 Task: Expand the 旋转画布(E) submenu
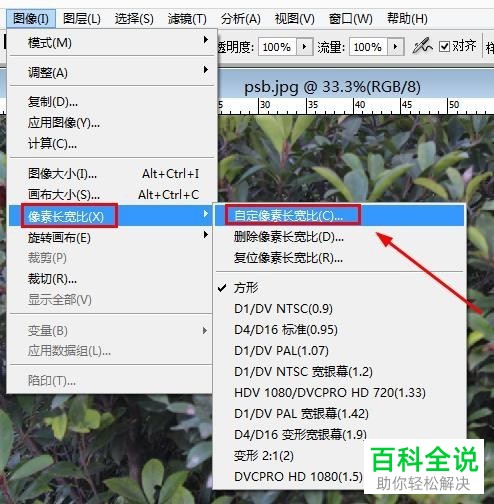[x=112, y=238]
